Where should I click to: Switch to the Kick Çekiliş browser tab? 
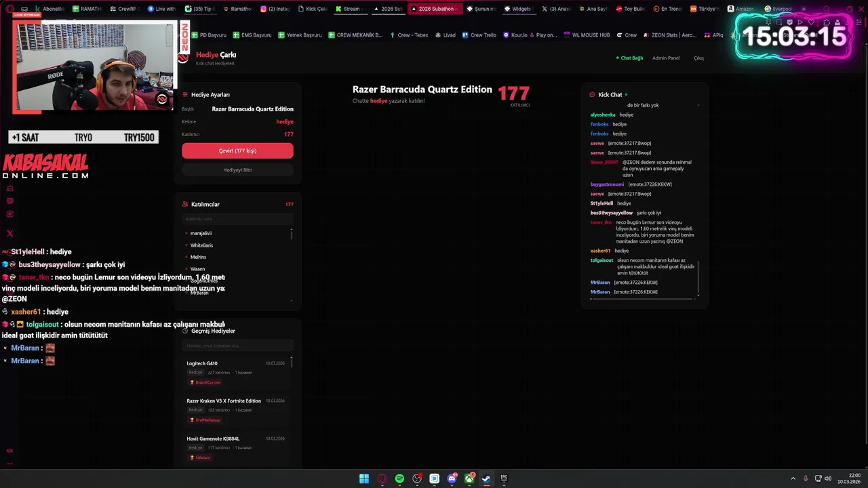coord(313,9)
